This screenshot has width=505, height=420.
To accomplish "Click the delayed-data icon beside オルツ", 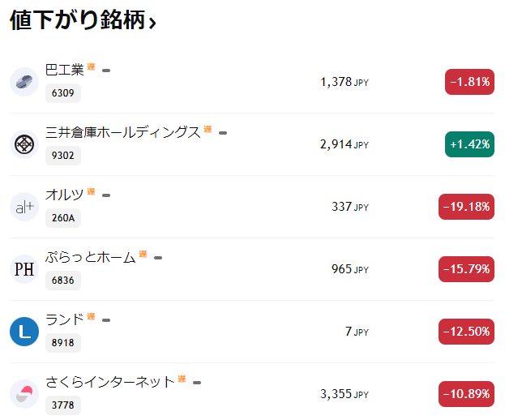I will [92, 192].
